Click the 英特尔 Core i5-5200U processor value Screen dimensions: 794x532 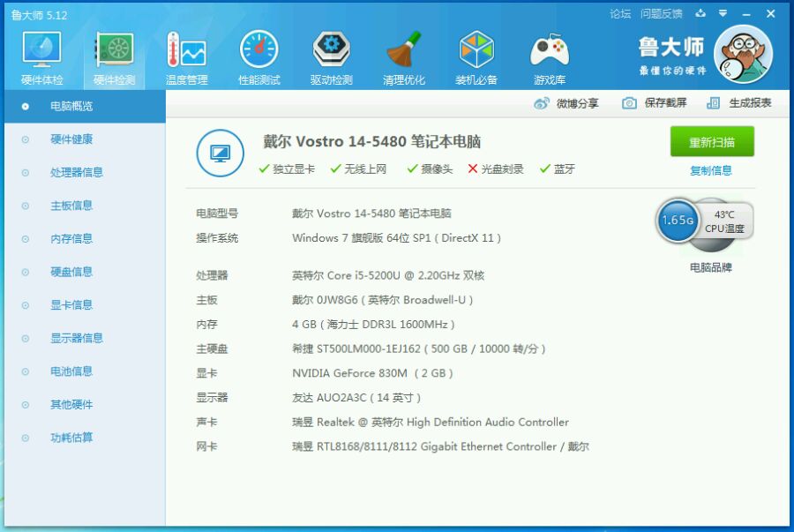(388, 275)
